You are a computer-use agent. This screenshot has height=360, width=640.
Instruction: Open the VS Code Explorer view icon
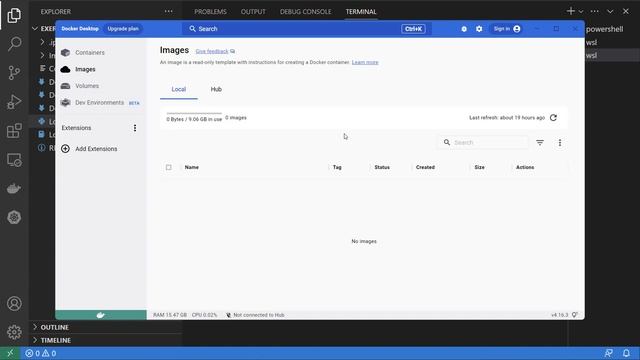(14, 15)
